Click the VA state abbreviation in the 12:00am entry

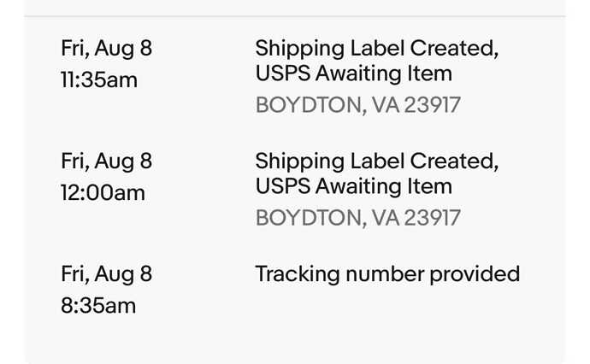385,218
